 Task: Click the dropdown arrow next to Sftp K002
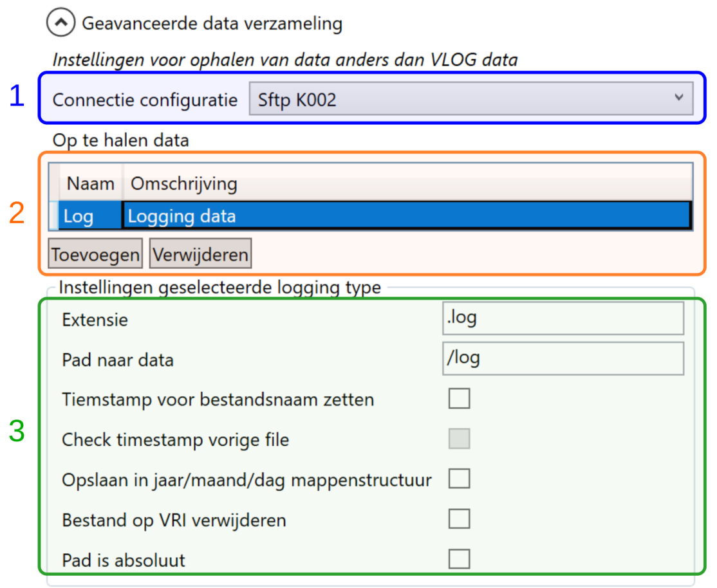click(x=678, y=97)
